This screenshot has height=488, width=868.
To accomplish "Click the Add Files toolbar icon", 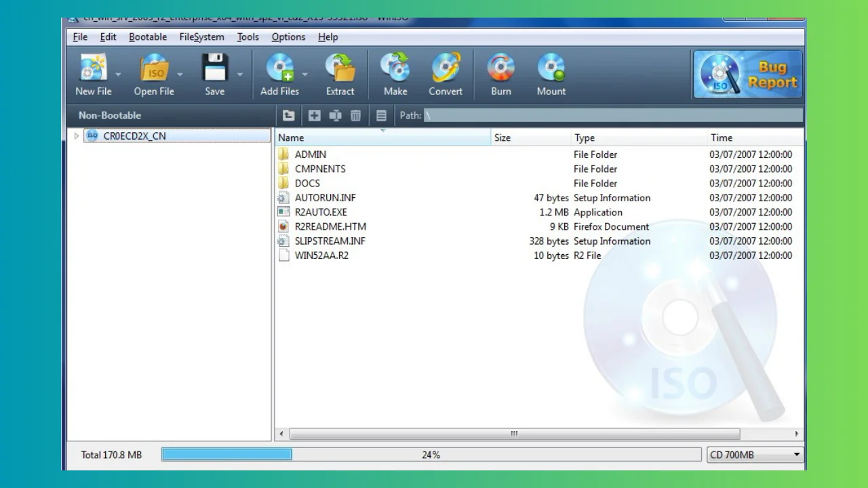I will click(279, 68).
